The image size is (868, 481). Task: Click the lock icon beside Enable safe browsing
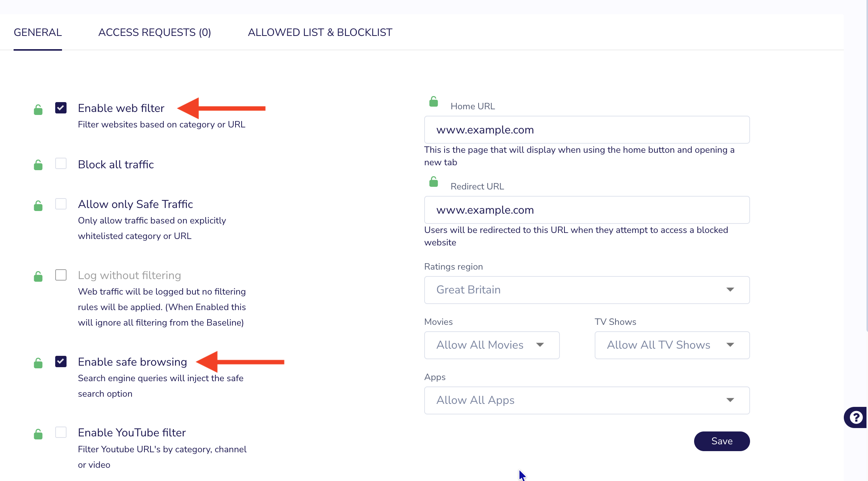pos(38,363)
